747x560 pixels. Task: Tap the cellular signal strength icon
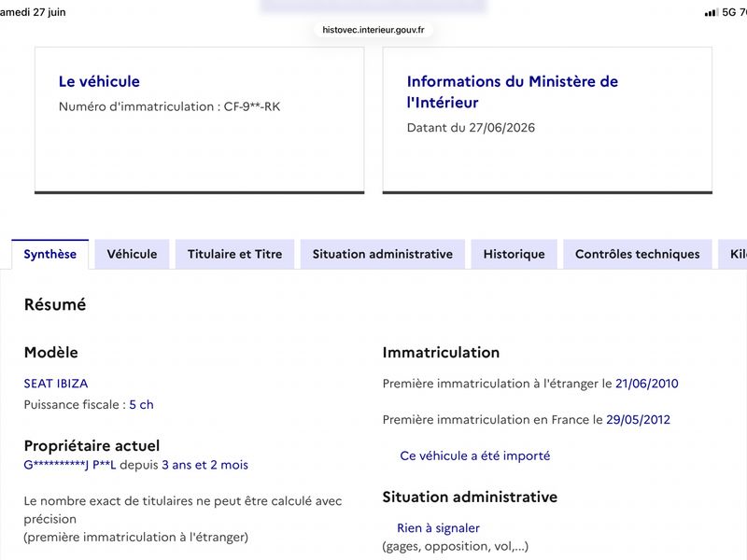point(712,13)
